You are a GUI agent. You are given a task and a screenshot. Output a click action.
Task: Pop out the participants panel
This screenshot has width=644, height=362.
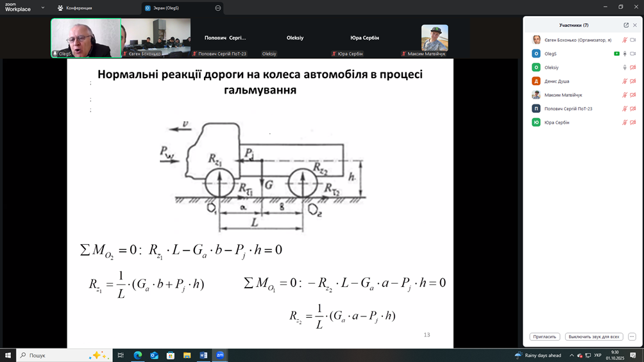tap(626, 25)
